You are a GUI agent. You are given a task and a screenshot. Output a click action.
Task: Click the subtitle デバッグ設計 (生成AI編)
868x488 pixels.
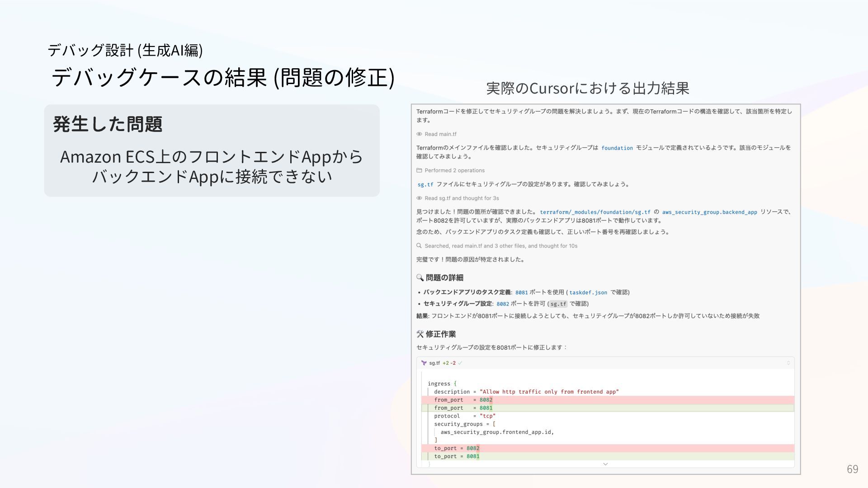[125, 50]
